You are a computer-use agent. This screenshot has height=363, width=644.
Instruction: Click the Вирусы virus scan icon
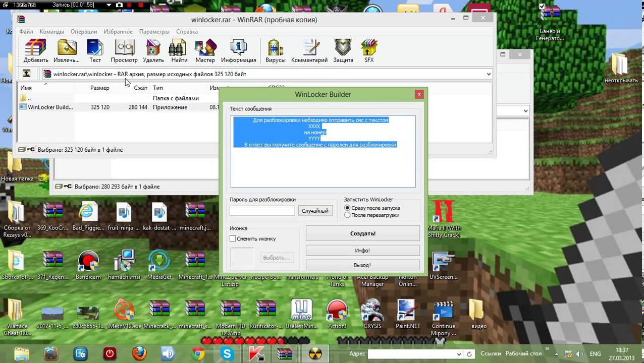pyautogui.click(x=275, y=51)
